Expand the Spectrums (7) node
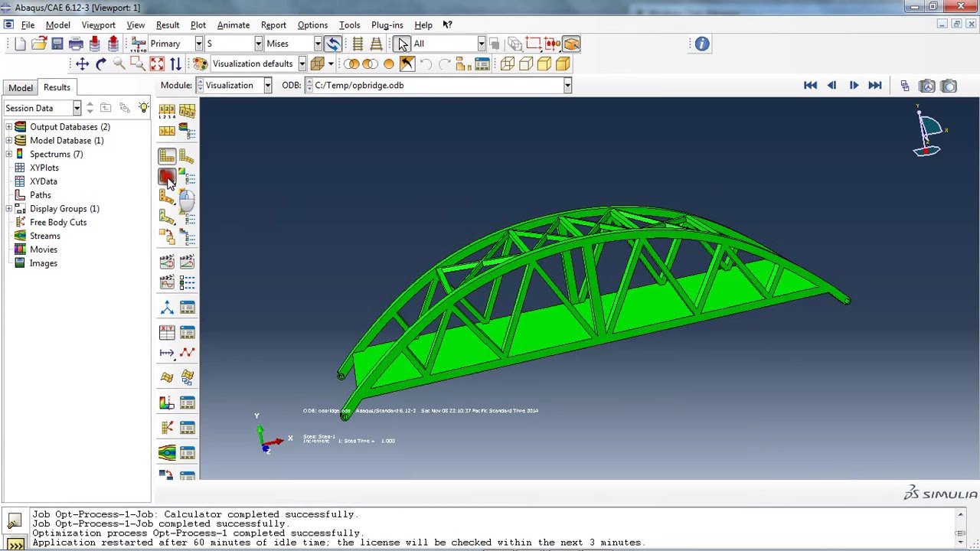This screenshot has height=551, width=980. (8, 155)
